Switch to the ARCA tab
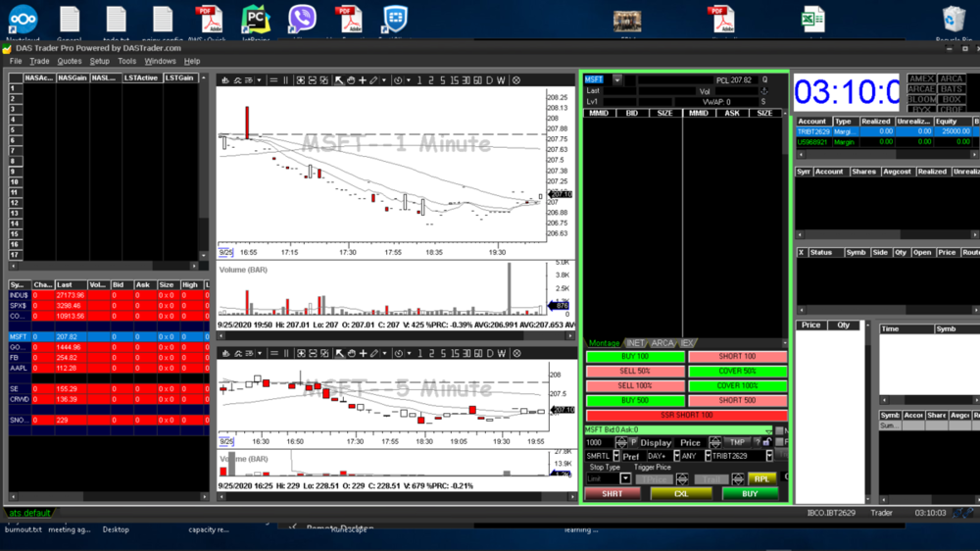980x551 pixels. (663, 343)
